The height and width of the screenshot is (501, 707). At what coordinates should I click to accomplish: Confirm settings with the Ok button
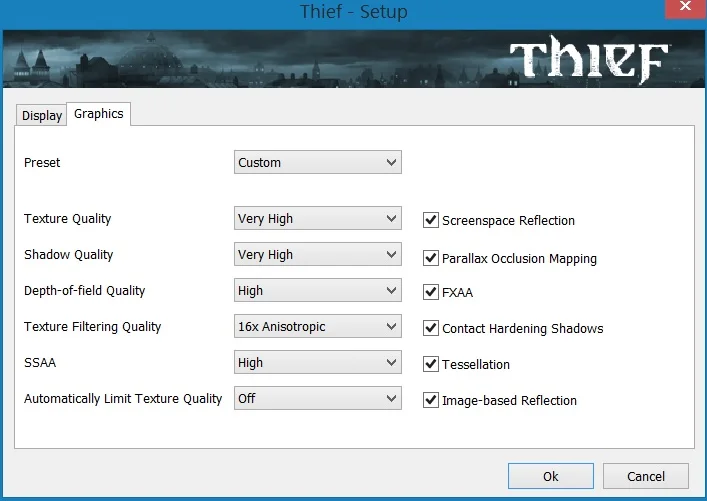(x=551, y=476)
